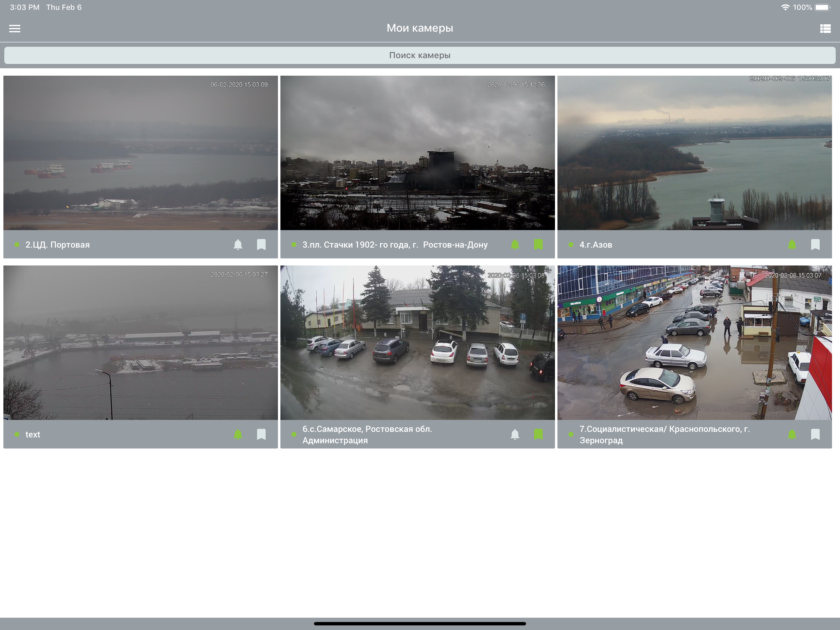
Task: Tap the Поиск камеры search field
Action: [x=420, y=55]
